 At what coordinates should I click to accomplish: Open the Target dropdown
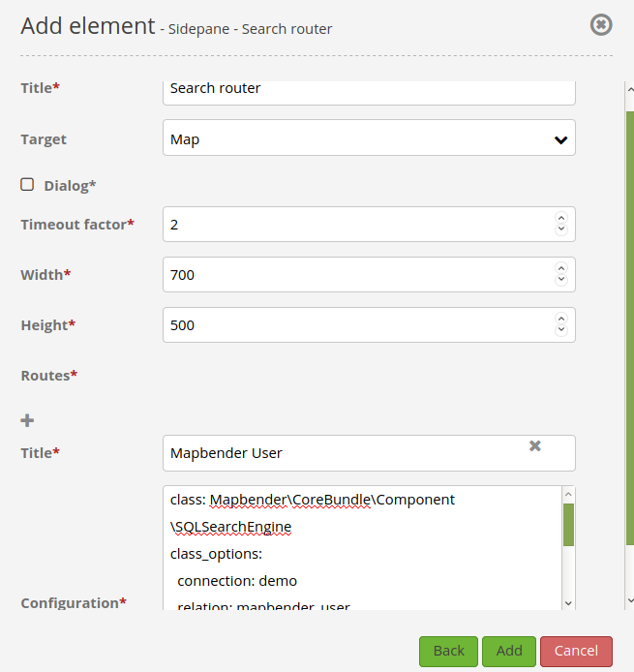(x=369, y=138)
